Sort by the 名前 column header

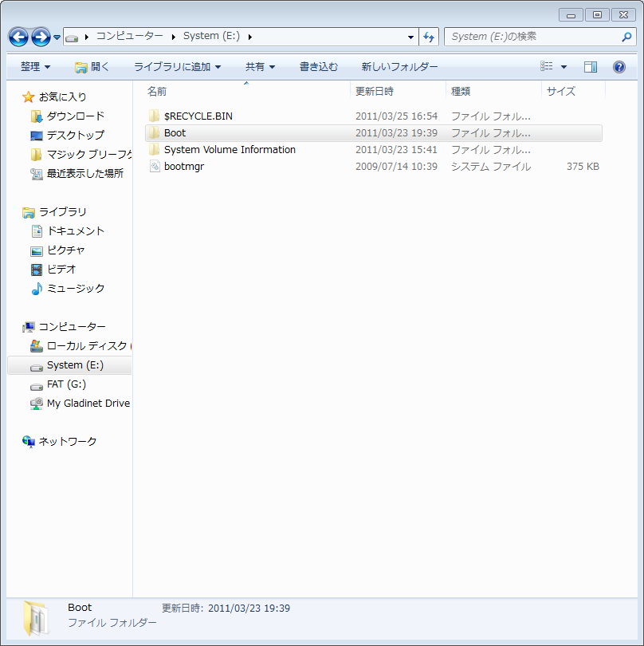(247, 91)
